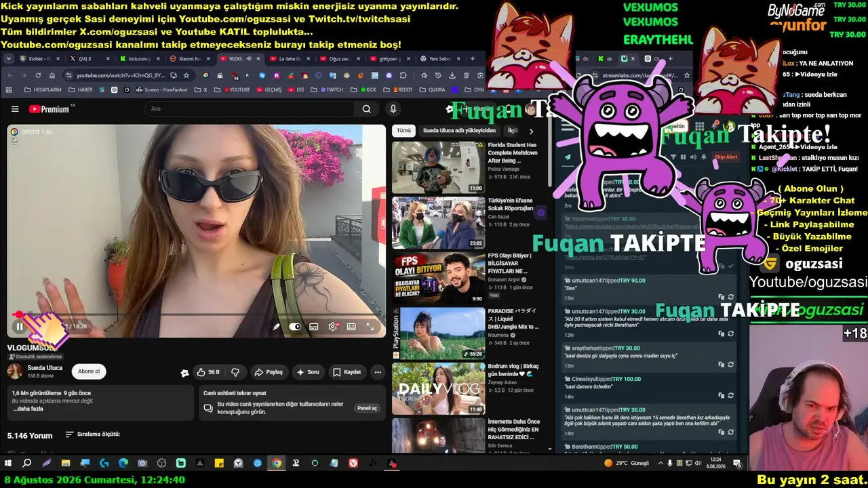The width and height of the screenshot is (868, 488).
Task: Open the weather widget showing 29°C Güneşli
Action: point(626,464)
